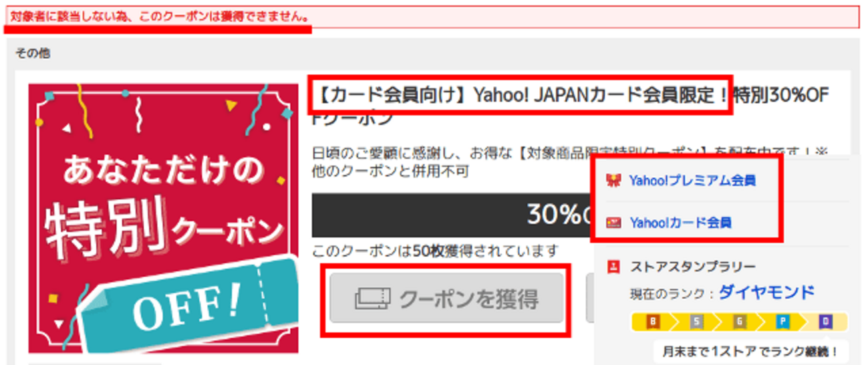Image resolution: width=868 pixels, height=365 pixels.
Task: Open the あなただけの特別クーポン thumbnail image
Action: (163, 218)
